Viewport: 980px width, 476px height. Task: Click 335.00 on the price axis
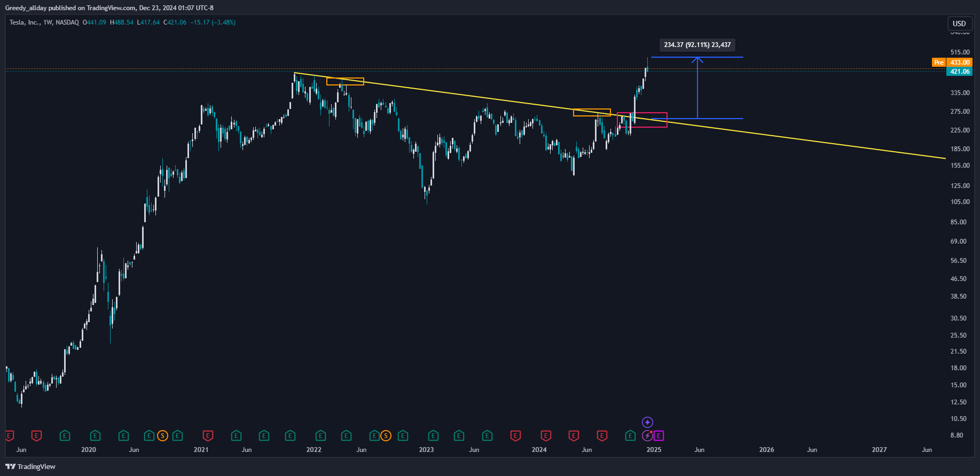coord(960,93)
